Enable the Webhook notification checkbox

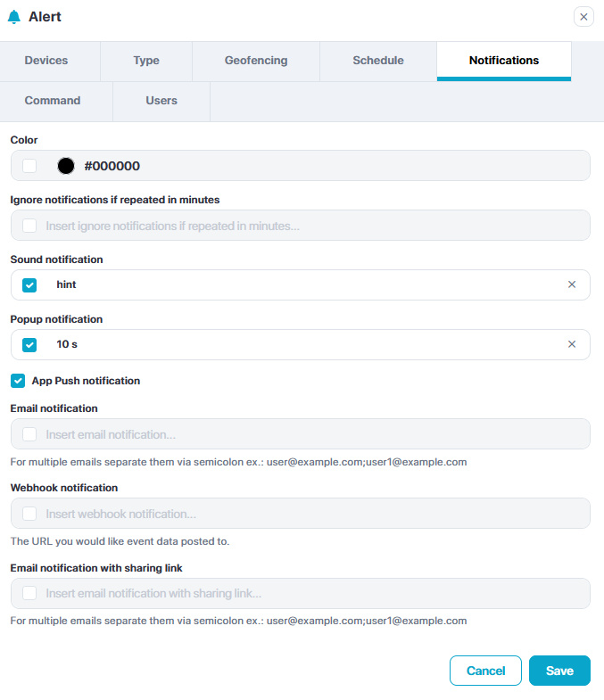point(30,514)
